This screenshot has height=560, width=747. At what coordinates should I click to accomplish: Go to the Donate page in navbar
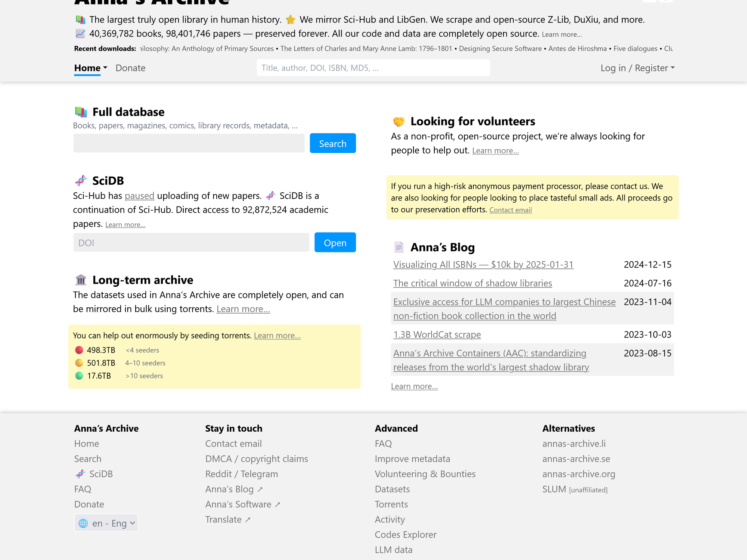coord(130,68)
